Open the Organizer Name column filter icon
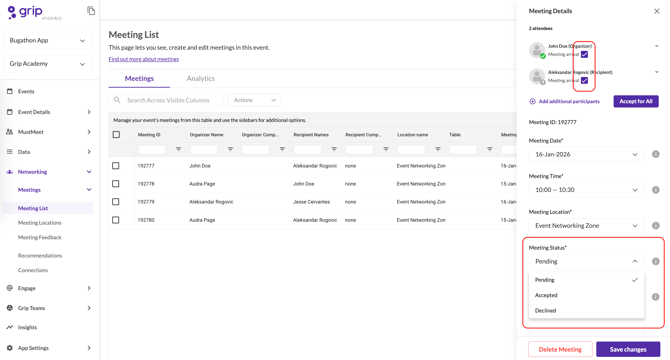The width and height of the screenshot is (670, 360). [x=230, y=149]
